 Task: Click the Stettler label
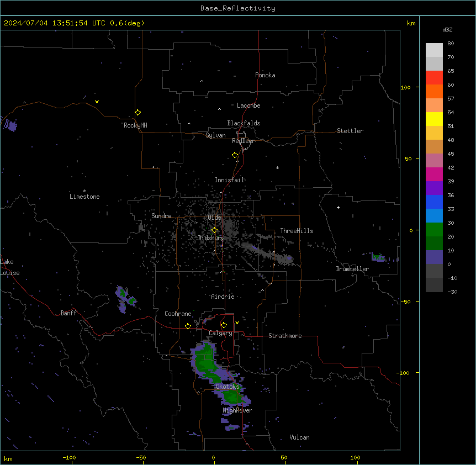350,131
